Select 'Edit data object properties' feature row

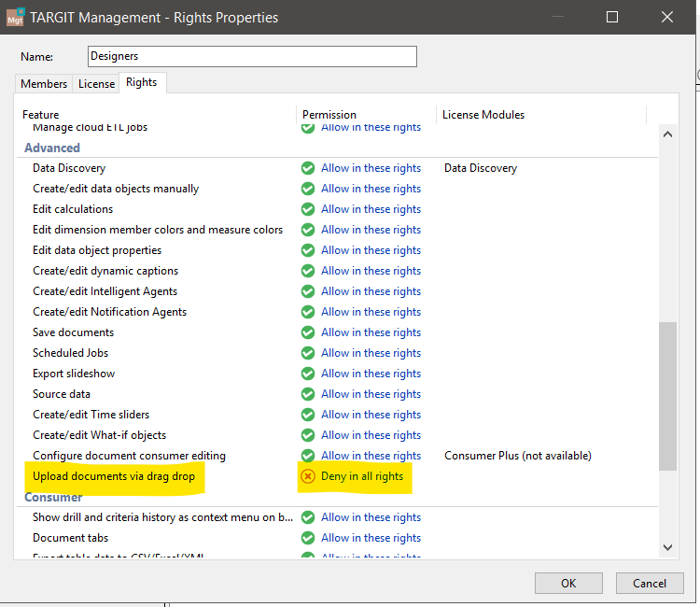point(97,250)
